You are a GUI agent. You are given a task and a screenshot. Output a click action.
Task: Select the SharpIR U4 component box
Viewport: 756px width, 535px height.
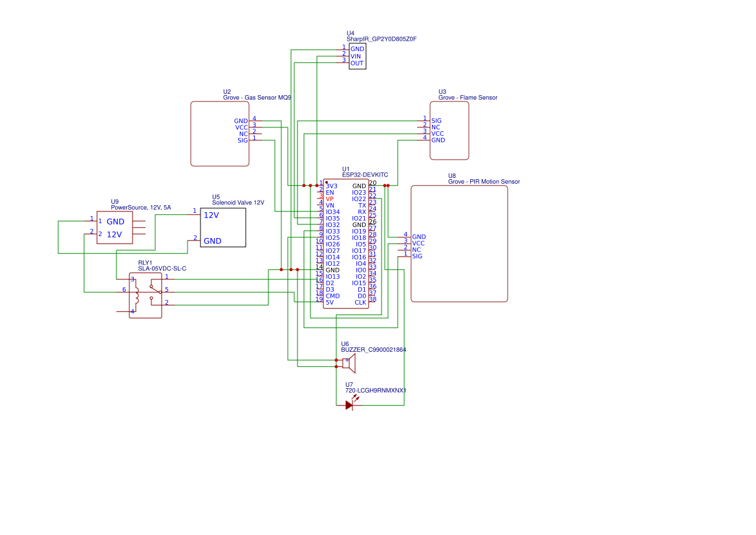coord(357,56)
